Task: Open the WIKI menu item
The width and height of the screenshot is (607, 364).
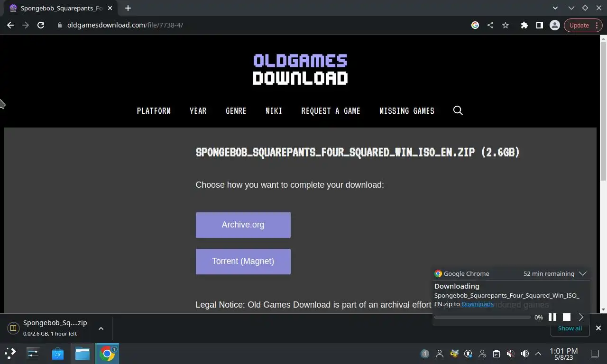Action: pyautogui.click(x=274, y=111)
